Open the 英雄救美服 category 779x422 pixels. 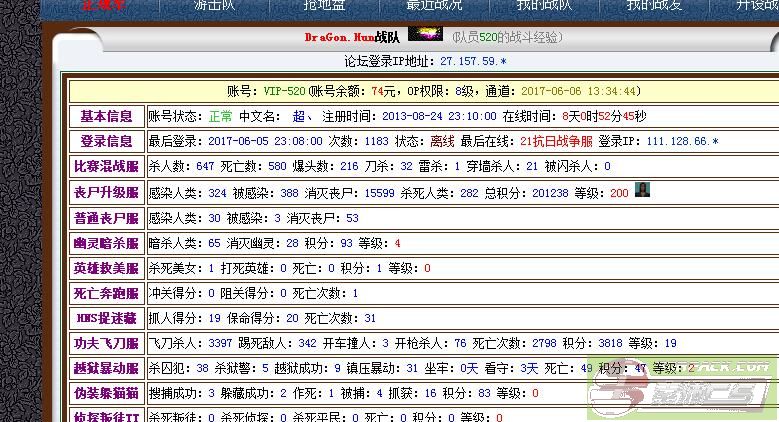[106, 268]
